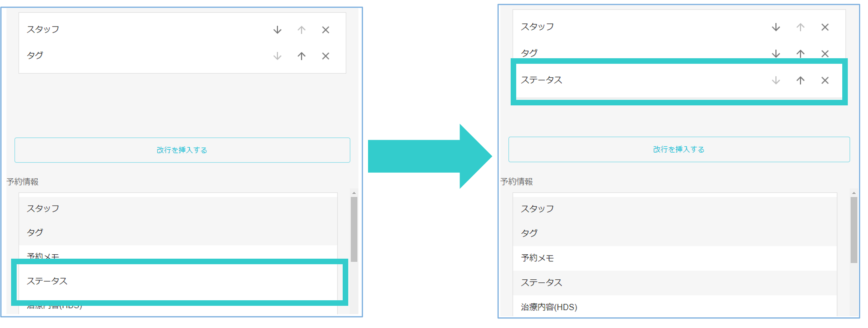Remove スタッフ row in right panel
The image size is (868, 328).
point(825,27)
